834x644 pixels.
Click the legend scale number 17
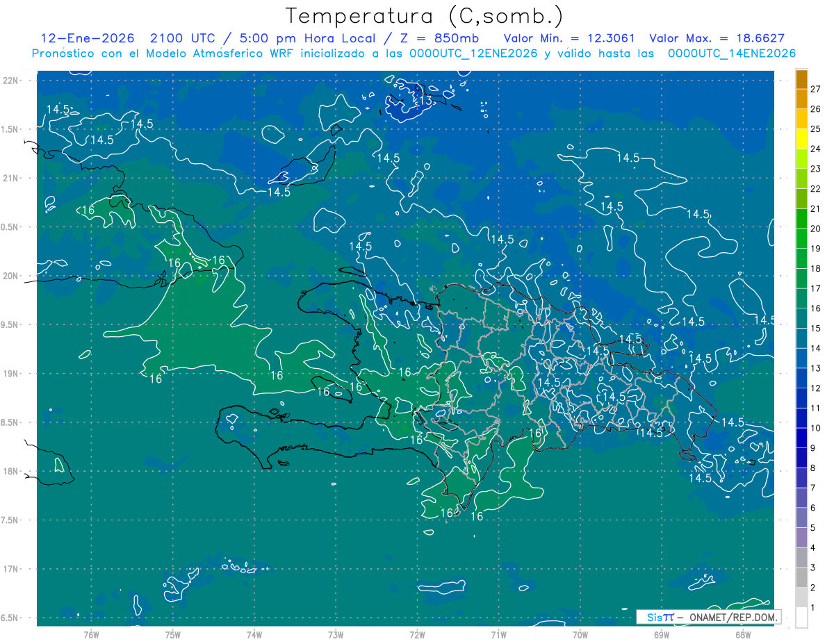tap(816, 288)
